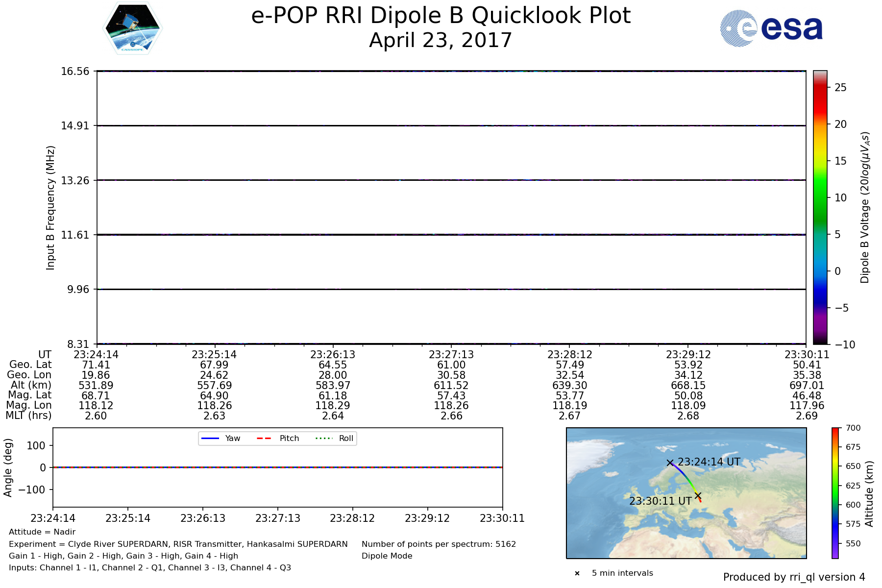This screenshot has height=588, width=882.
Task: Click the x symbol beside '5 min intervals'
Action: (x=577, y=573)
